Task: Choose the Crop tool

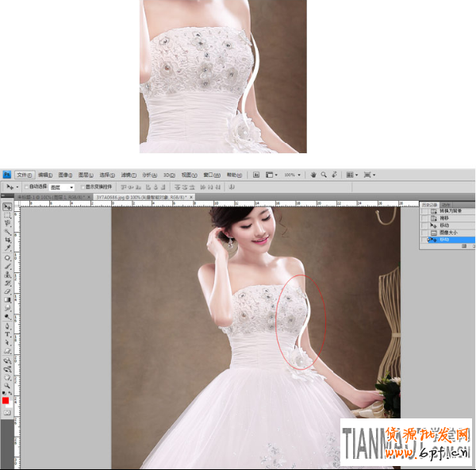Action: 7,240
